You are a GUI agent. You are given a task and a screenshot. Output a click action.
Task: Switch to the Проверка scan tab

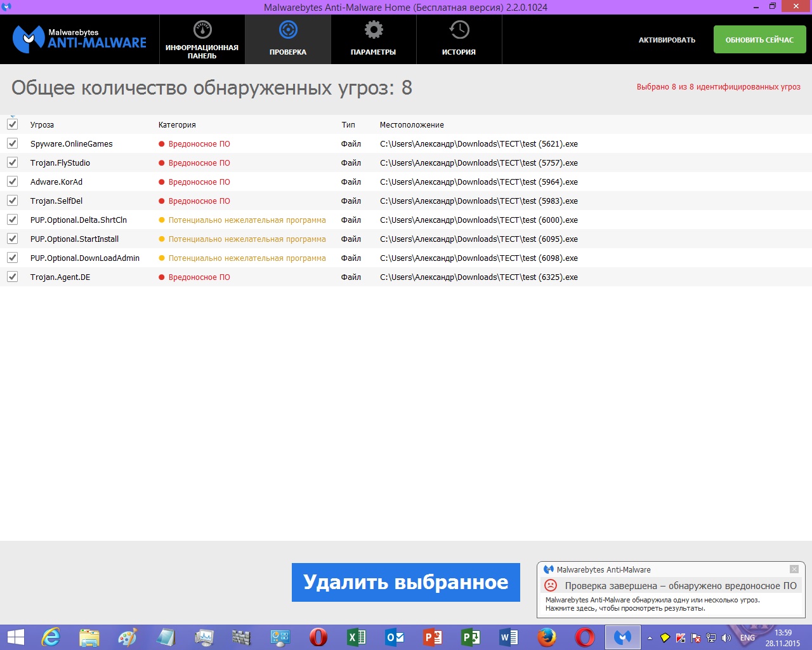pos(288,39)
